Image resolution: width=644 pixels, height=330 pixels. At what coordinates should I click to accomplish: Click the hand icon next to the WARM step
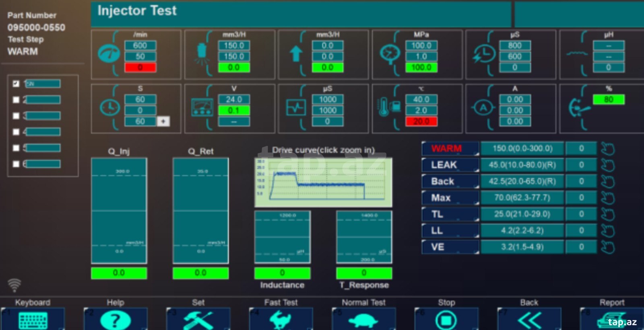[x=608, y=149]
